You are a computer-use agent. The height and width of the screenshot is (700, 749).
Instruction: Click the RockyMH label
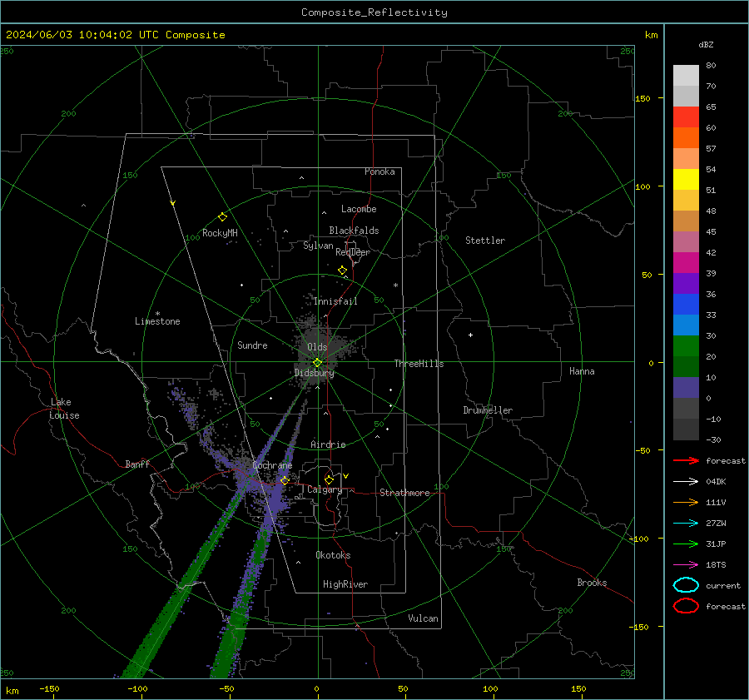(x=220, y=233)
